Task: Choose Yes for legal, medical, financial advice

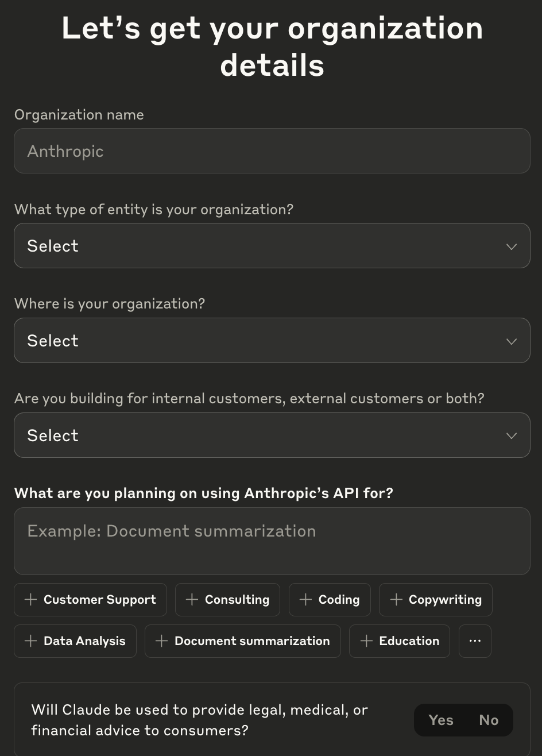Action: (x=440, y=720)
